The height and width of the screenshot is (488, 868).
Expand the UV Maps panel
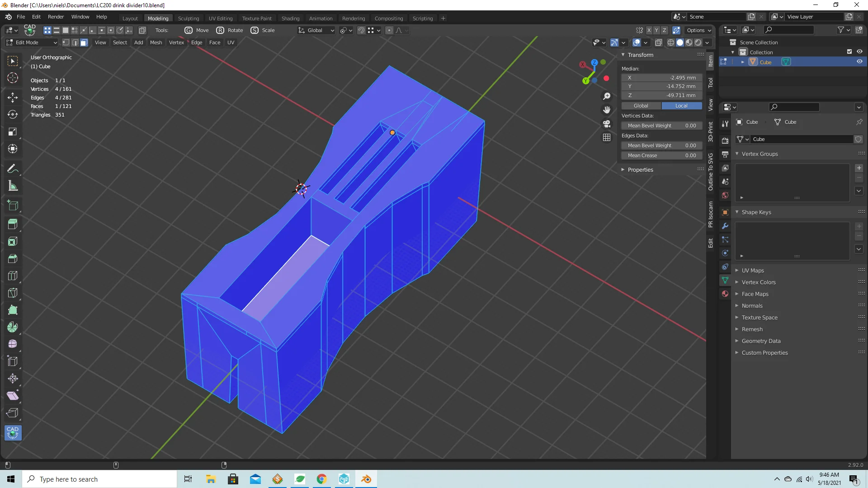[752, 270]
